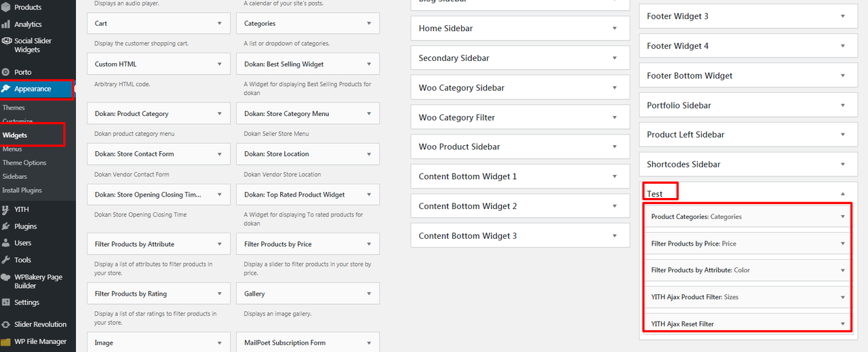
Task: Expand the Gallery widget arrow
Action: coord(370,294)
